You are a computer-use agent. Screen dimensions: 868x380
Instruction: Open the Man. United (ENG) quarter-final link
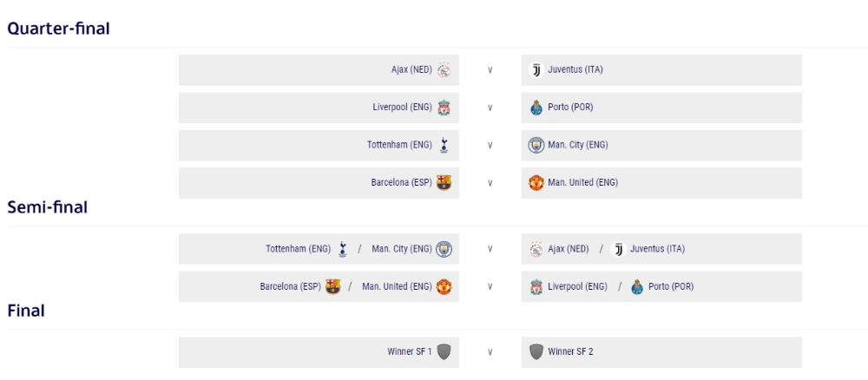tap(583, 182)
